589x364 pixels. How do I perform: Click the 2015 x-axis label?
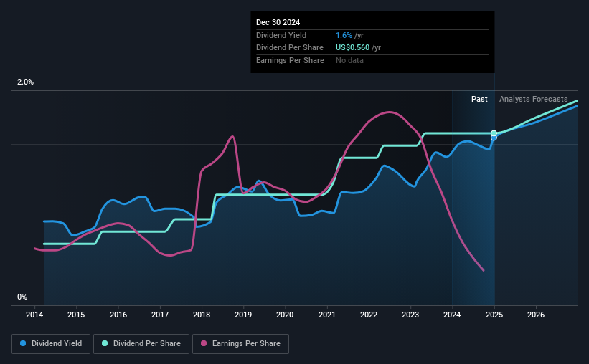[x=76, y=315]
